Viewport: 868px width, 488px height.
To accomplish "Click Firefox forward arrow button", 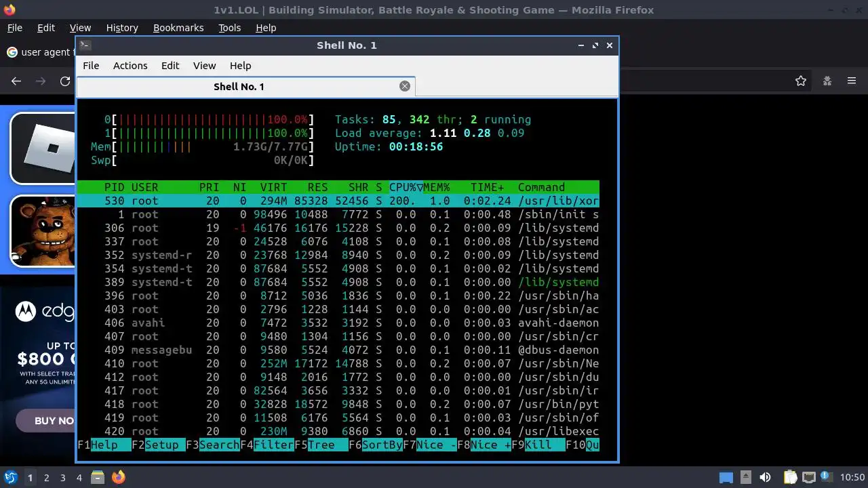I will tap(41, 81).
